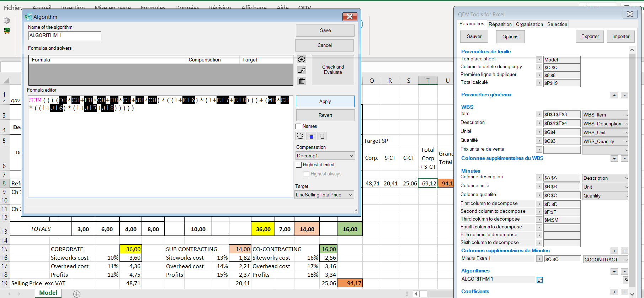
Task: Switch to the Organisation tab
Action: [529, 24]
